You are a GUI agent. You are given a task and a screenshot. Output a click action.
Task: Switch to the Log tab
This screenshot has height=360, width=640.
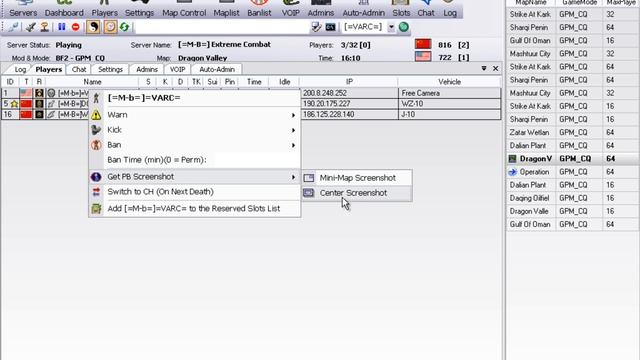pyautogui.click(x=20, y=69)
